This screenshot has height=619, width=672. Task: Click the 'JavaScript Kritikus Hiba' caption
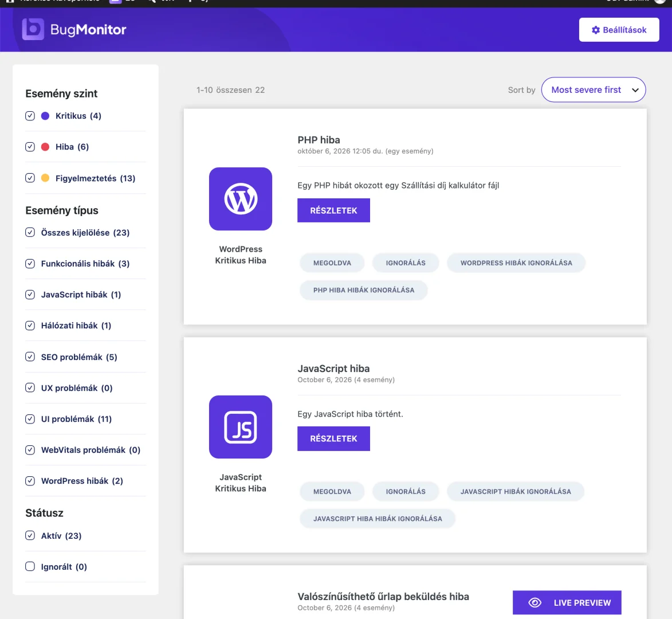click(241, 483)
